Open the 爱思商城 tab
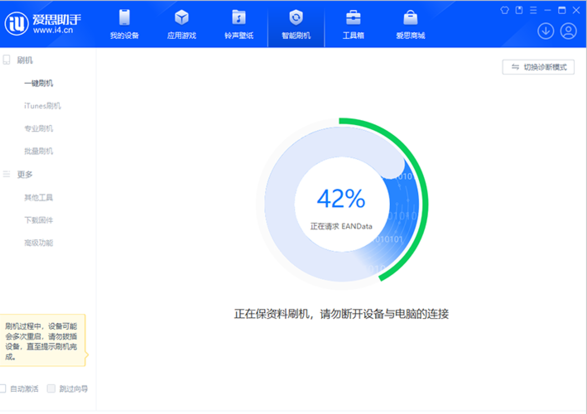This screenshot has height=414, width=587. (x=410, y=24)
